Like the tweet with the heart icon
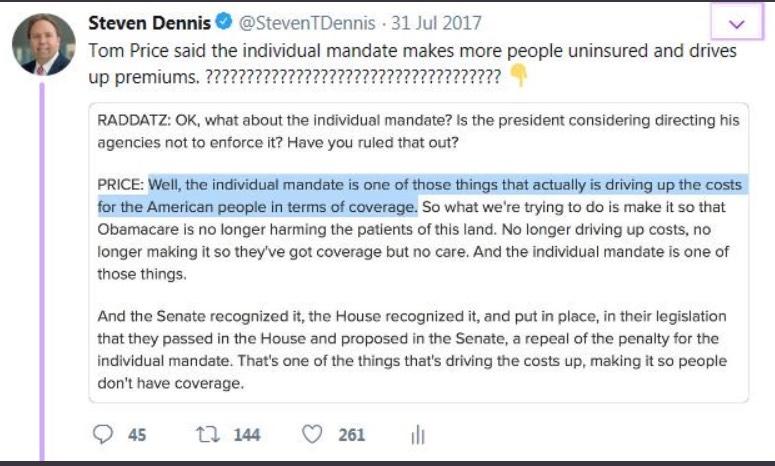The width and height of the screenshot is (775, 466). (x=313, y=435)
